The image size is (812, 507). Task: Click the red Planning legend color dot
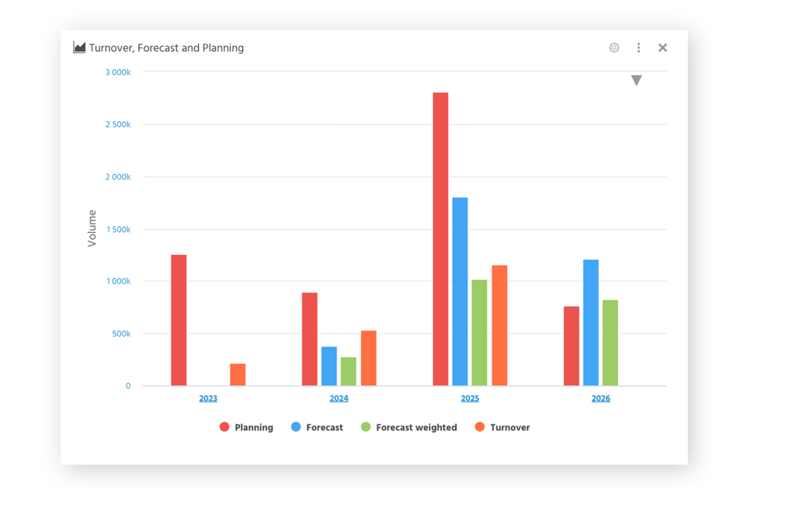click(x=224, y=427)
